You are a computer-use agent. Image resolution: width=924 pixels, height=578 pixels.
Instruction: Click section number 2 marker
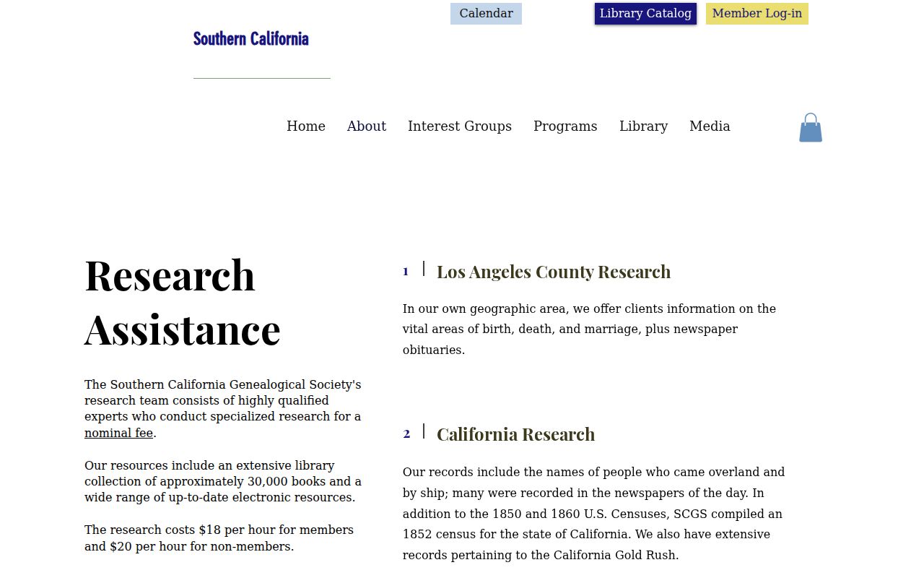coord(406,434)
